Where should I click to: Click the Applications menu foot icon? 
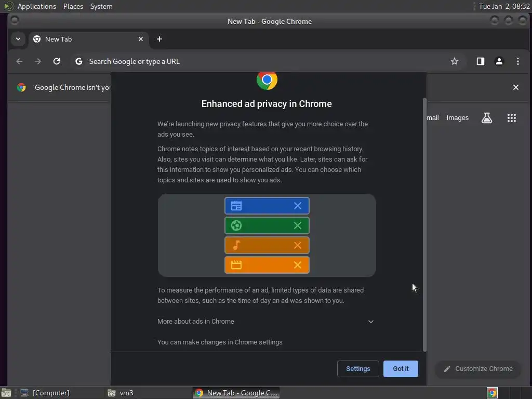[8, 6]
